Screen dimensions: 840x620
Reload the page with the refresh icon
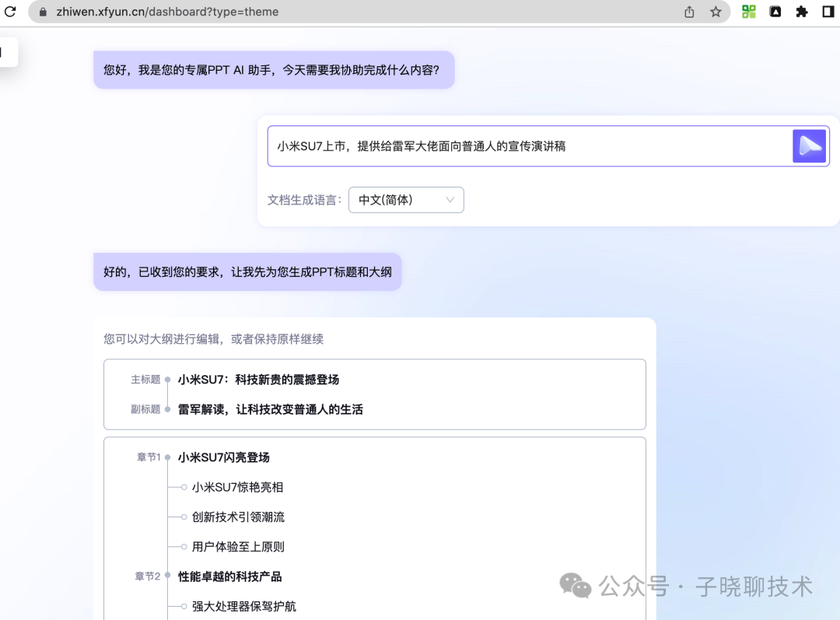coord(10,11)
